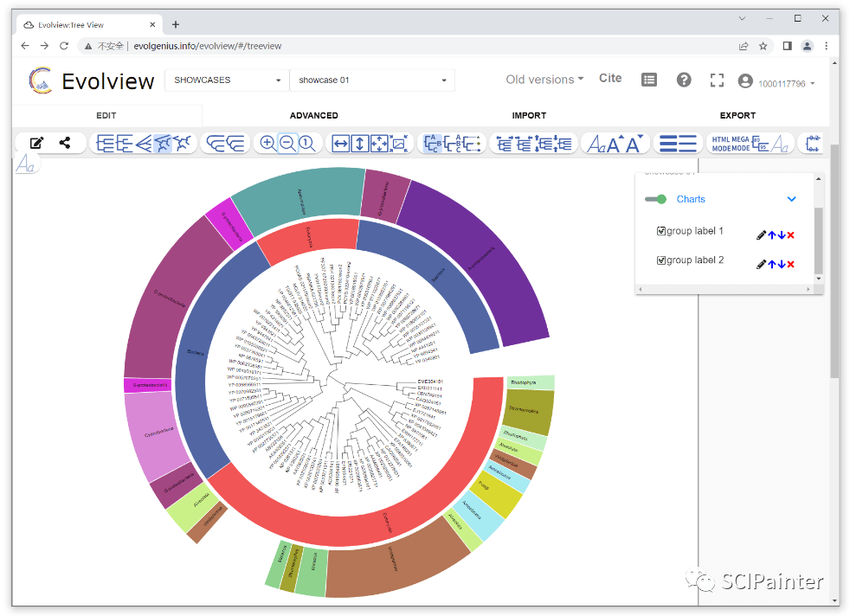Open the SHOWCASES project dropdown
The width and height of the screenshot is (850, 616).
228,80
